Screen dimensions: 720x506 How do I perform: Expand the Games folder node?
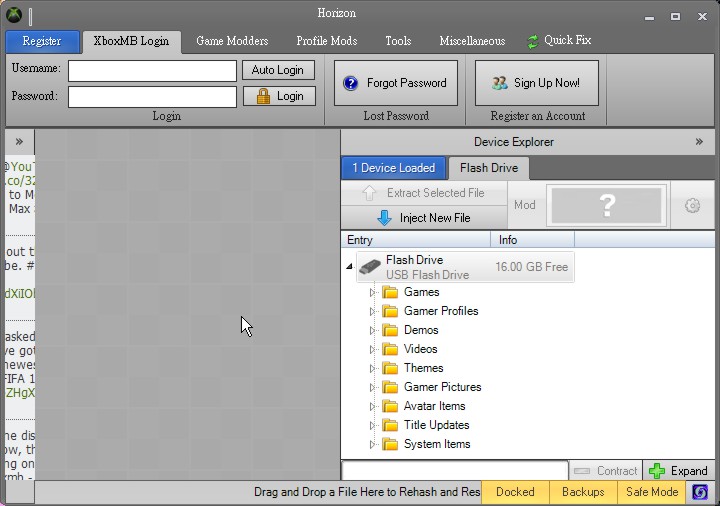tap(372, 292)
